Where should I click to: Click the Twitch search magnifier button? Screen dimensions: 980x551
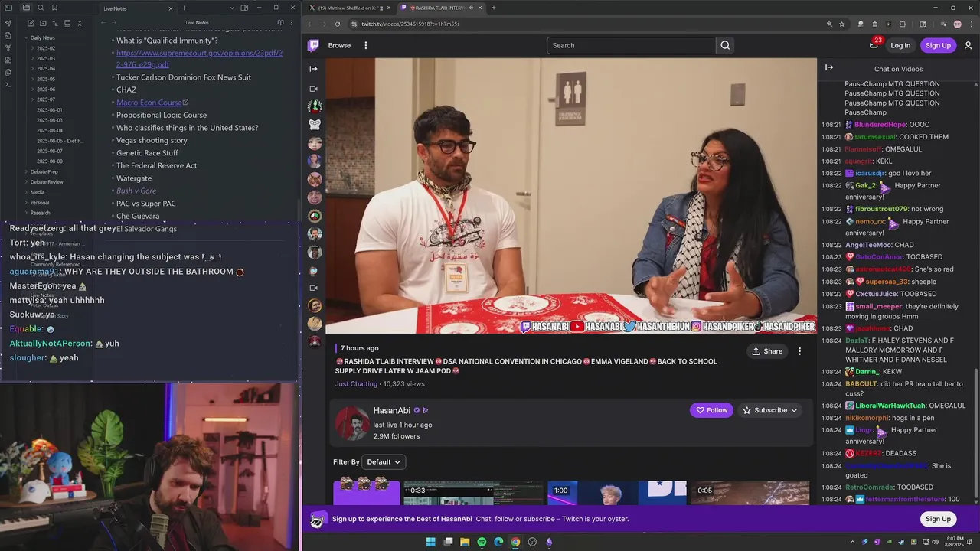725,45
